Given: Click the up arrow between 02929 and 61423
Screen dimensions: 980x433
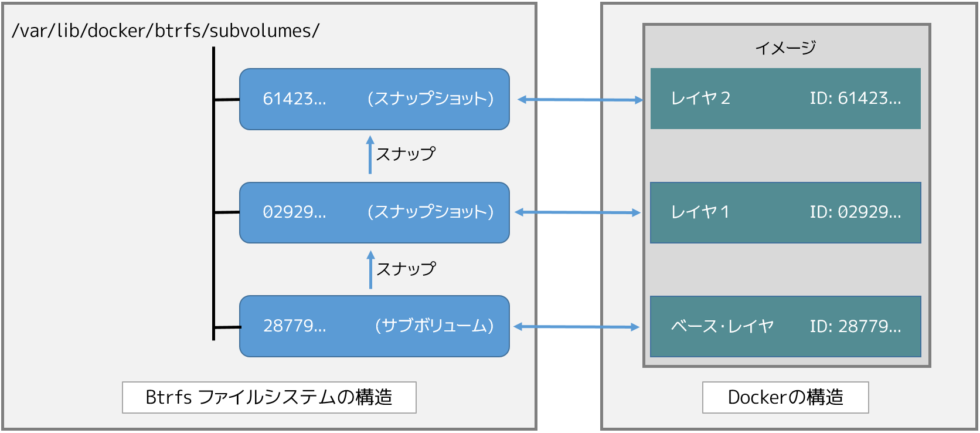Looking at the screenshot, I should (370, 155).
